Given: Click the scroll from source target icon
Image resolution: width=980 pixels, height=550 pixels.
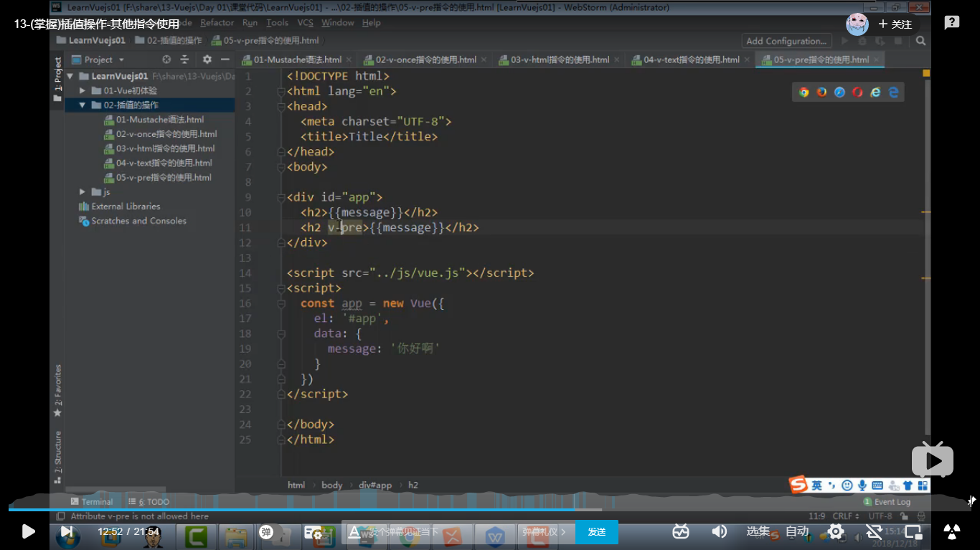Looking at the screenshot, I should coord(166,60).
